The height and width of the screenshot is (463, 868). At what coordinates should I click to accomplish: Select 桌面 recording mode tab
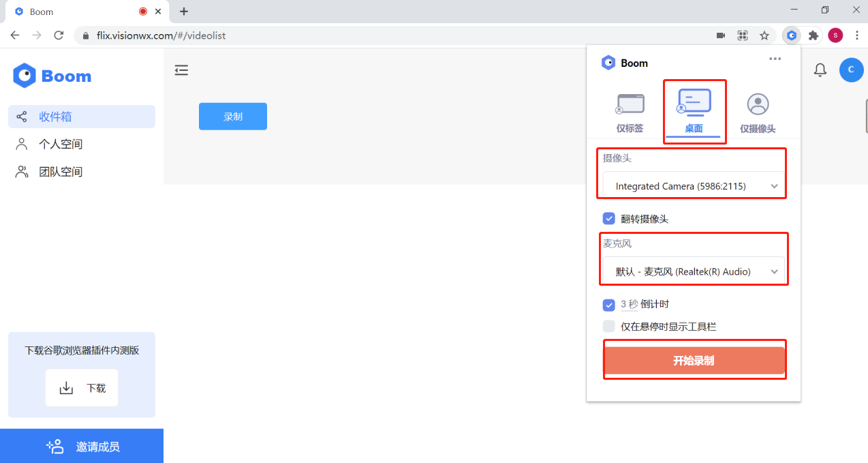[694, 110]
